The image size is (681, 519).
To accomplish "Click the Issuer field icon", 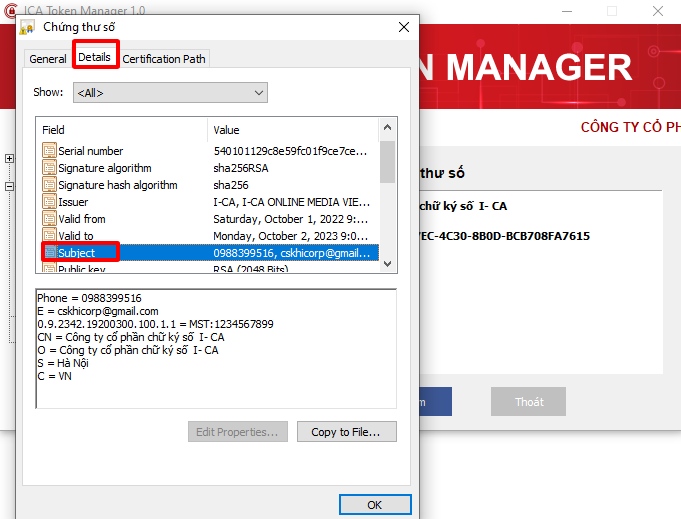I will point(49,202).
